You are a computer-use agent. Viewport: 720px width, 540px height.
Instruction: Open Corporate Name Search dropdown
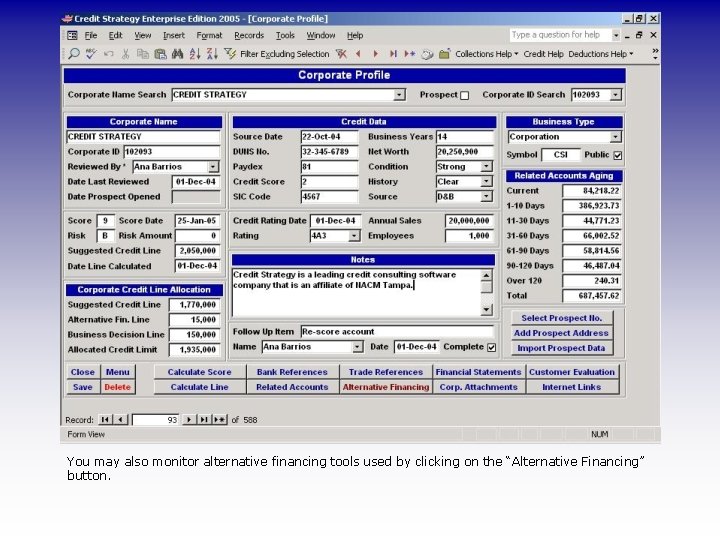[399, 95]
